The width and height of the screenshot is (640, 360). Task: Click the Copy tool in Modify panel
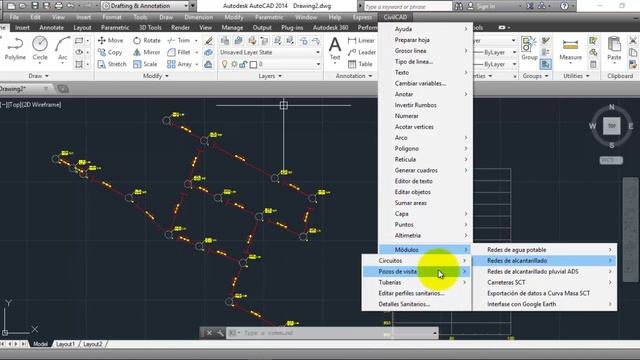coord(110,52)
